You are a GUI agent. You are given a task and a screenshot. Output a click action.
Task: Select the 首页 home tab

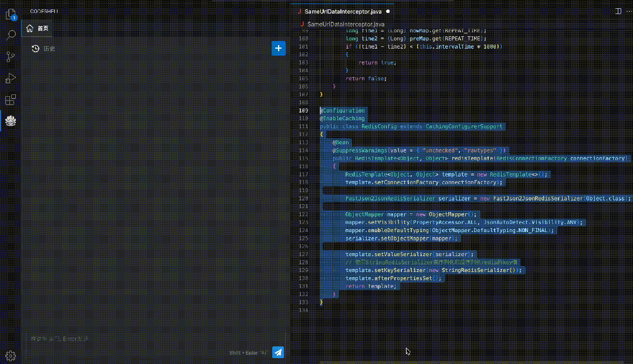pyautogui.click(x=37, y=28)
